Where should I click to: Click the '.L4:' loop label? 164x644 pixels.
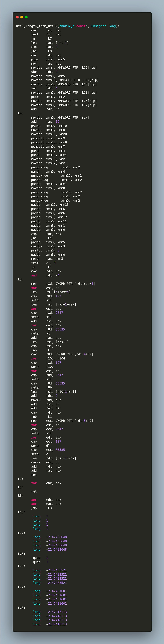point(20,113)
